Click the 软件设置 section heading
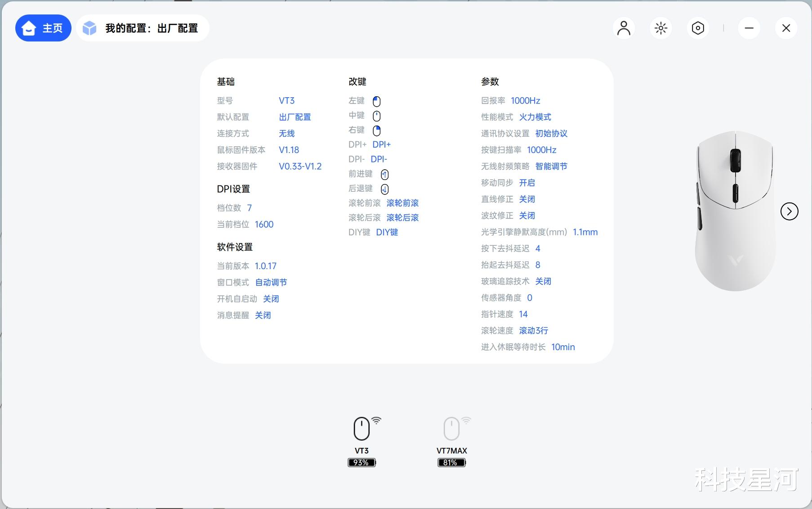The image size is (812, 509). [235, 247]
